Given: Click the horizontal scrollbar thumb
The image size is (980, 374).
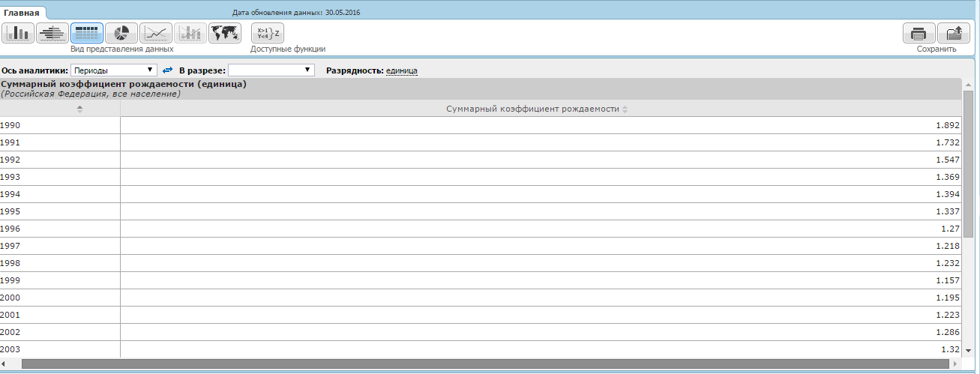Looking at the screenshot, I should pyautogui.click(x=486, y=364).
